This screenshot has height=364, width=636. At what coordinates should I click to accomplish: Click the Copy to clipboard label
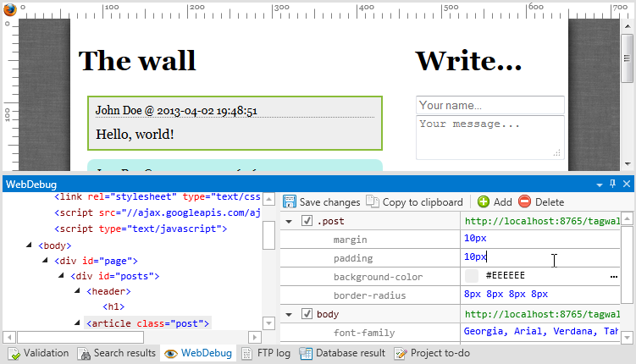pyautogui.click(x=423, y=201)
